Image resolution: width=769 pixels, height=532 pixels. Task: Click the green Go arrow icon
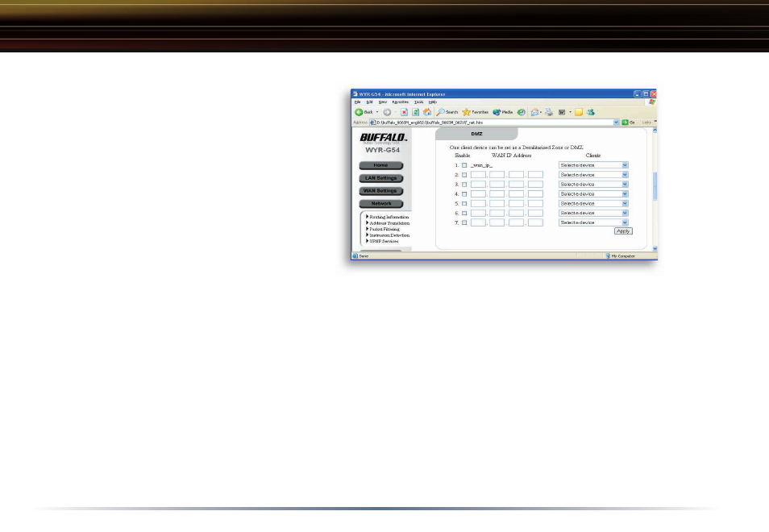point(625,122)
